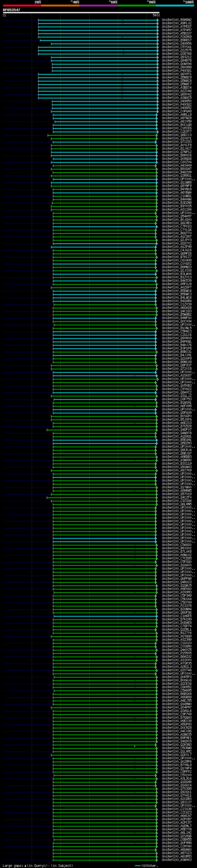Click the white query sequence bar
The image size is (197, 868).
(x=81, y=12)
